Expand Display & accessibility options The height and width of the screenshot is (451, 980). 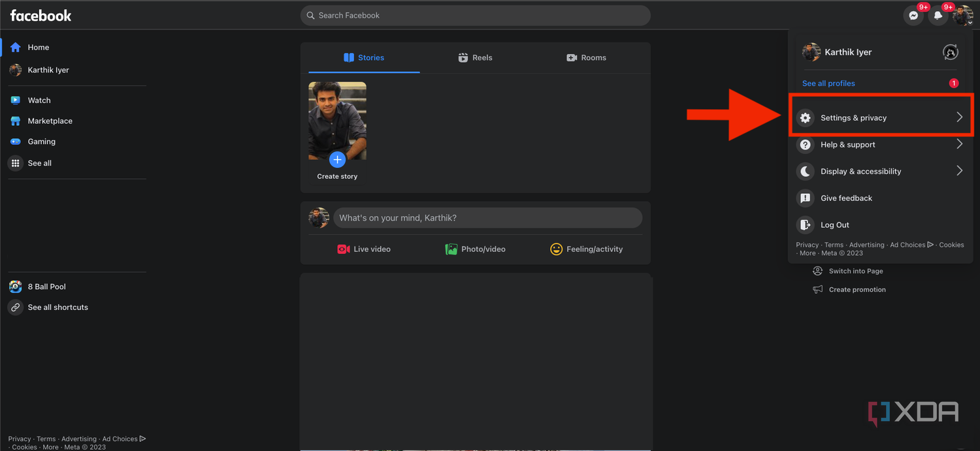[x=880, y=172]
